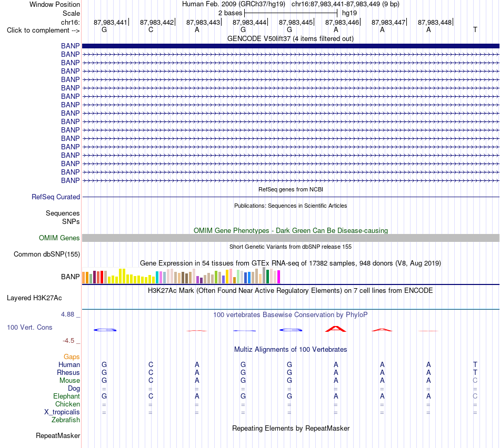The width and height of the screenshot is (500, 448).
Task: Select the Elephant species label
Action: [x=66, y=396]
